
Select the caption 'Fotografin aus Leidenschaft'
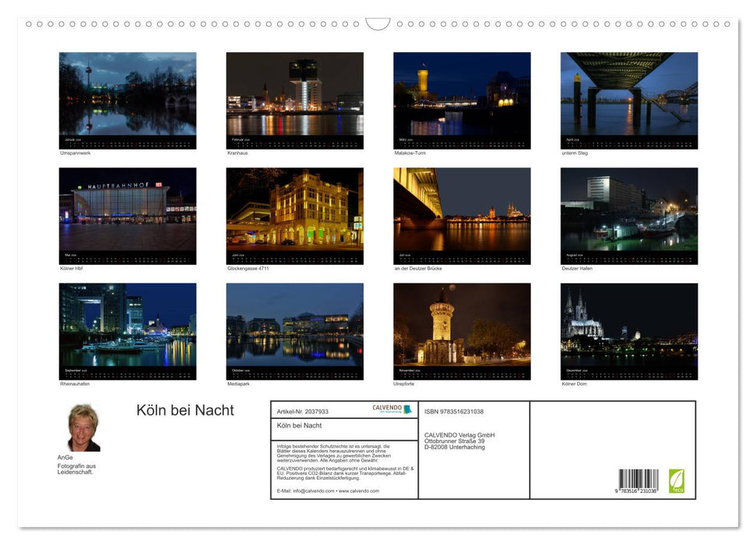coord(78,468)
